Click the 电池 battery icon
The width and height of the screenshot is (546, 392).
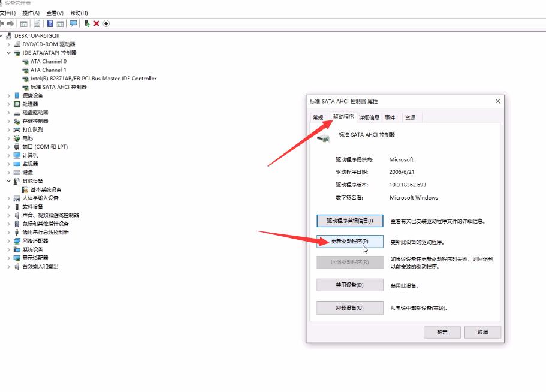point(17,138)
